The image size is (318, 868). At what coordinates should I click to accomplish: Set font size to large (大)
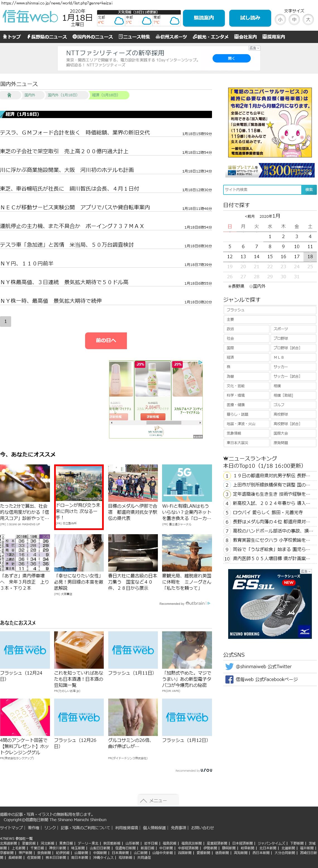308,20
